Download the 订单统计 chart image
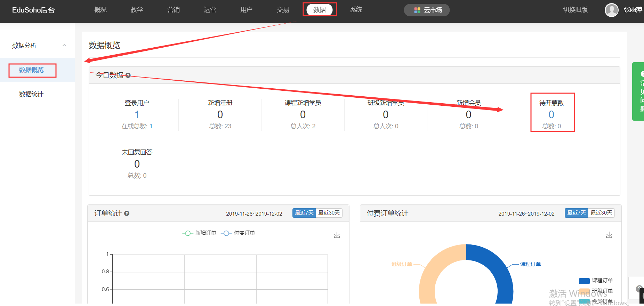Image resolution: width=644 pixels, height=306 pixels. [x=337, y=235]
